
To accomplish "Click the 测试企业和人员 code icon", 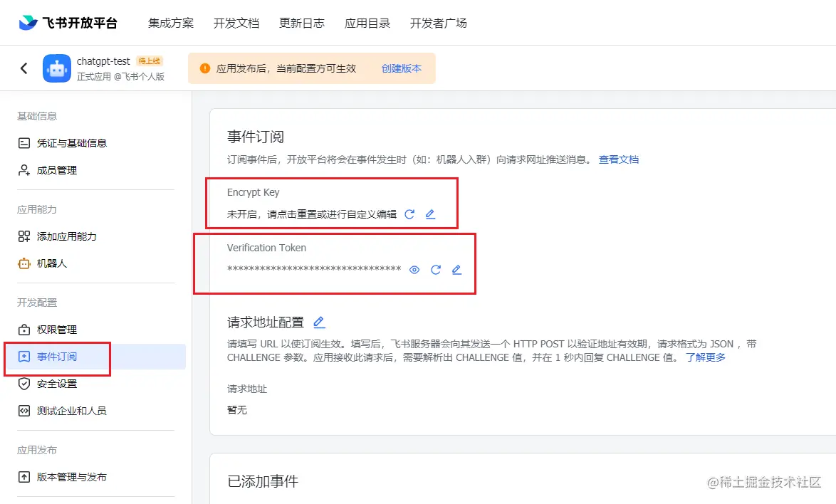I will [x=24, y=411].
